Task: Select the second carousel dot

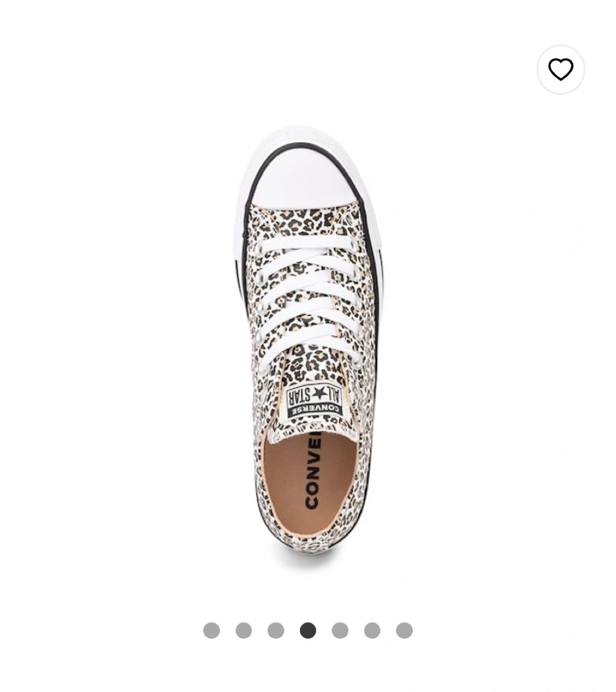Action: tap(244, 630)
